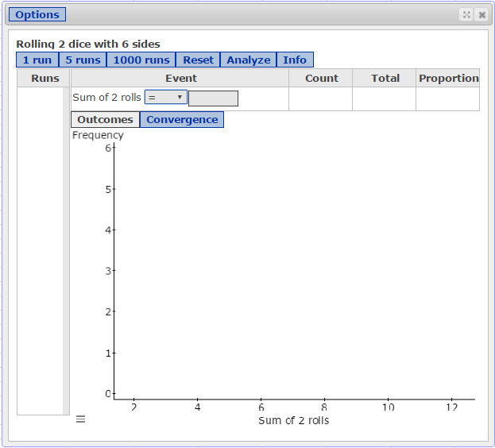This screenshot has height=448, width=495.
Task: Click the Count column header
Action: point(321,78)
